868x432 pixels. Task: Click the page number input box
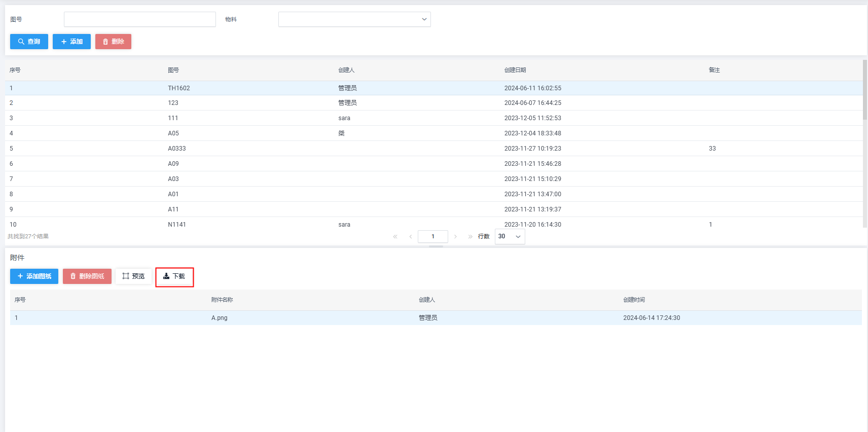click(x=432, y=237)
